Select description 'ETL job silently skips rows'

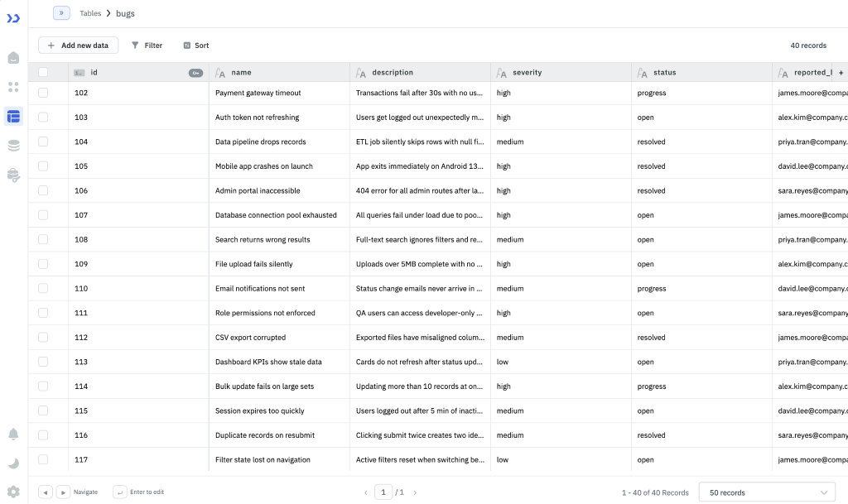tap(420, 142)
